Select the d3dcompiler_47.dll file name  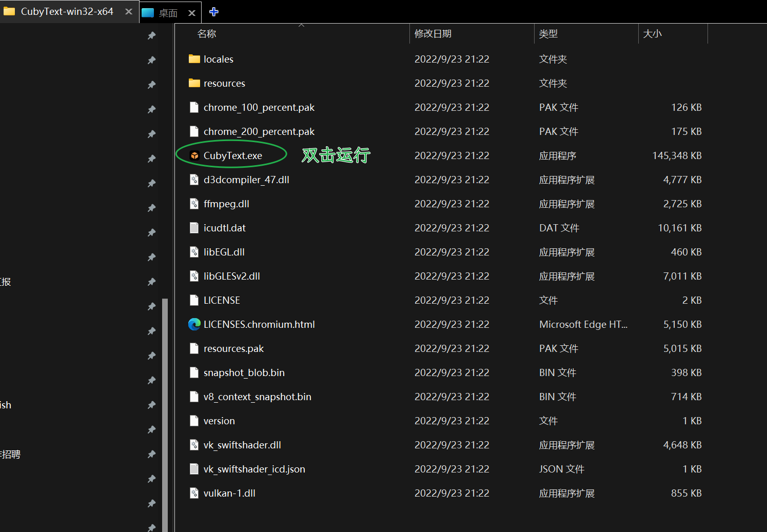point(246,180)
